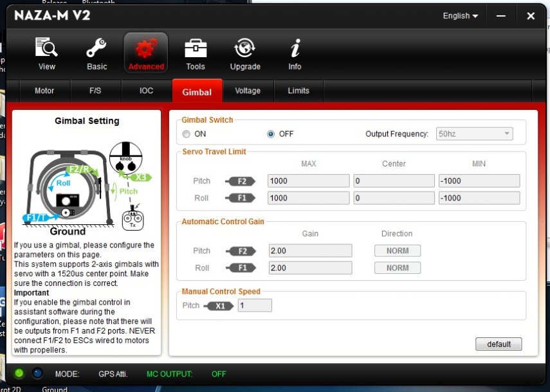The height and width of the screenshot is (392, 550).
Task: Close the NAZA-M V2 window
Action: (531, 16)
